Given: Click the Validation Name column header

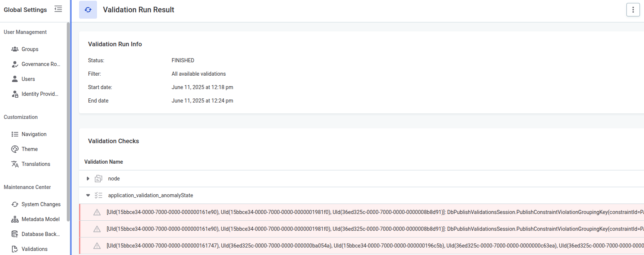Looking at the screenshot, I should click(x=104, y=162).
